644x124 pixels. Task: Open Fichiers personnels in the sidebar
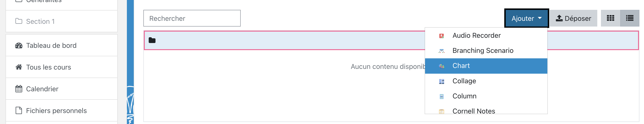click(x=56, y=111)
